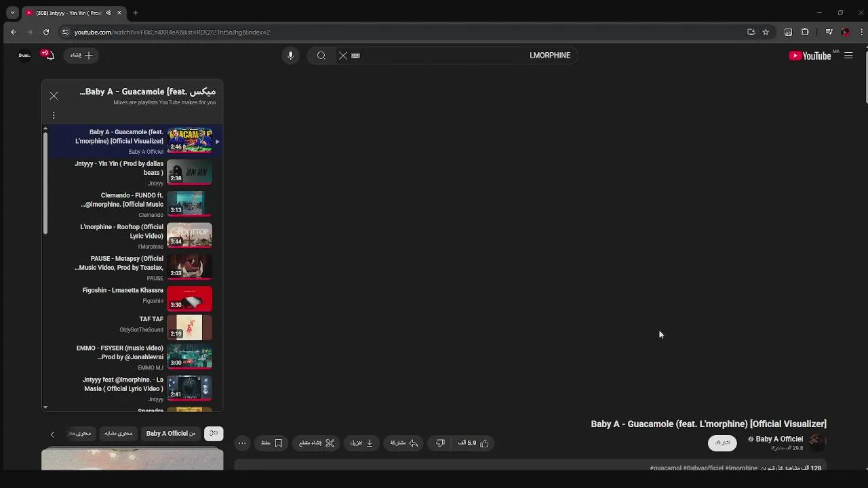
Task: Subscribe to Baby A Officiel channel
Action: tap(722, 443)
